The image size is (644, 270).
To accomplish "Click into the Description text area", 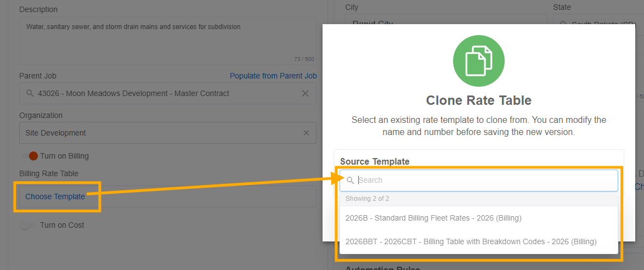I will click(167, 41).
